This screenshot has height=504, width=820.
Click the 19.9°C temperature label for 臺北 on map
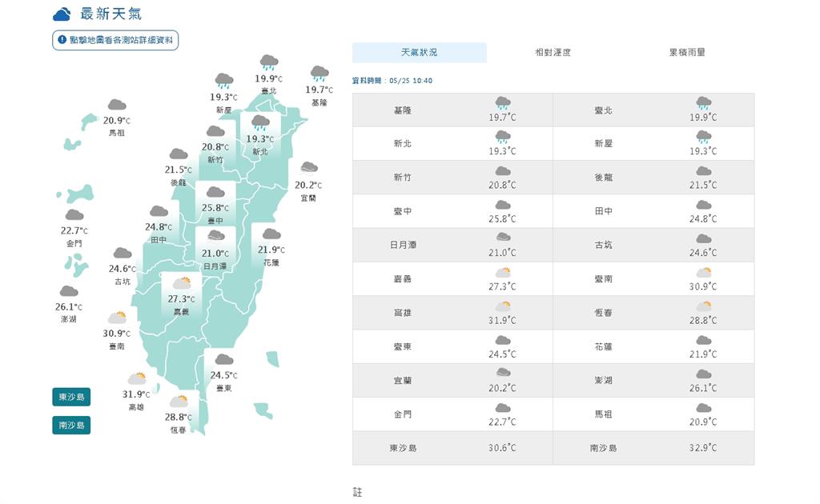click(269, 78)
